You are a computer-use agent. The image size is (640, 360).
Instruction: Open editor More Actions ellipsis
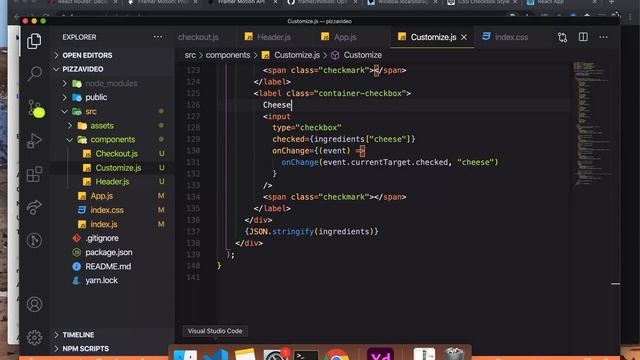604,37
